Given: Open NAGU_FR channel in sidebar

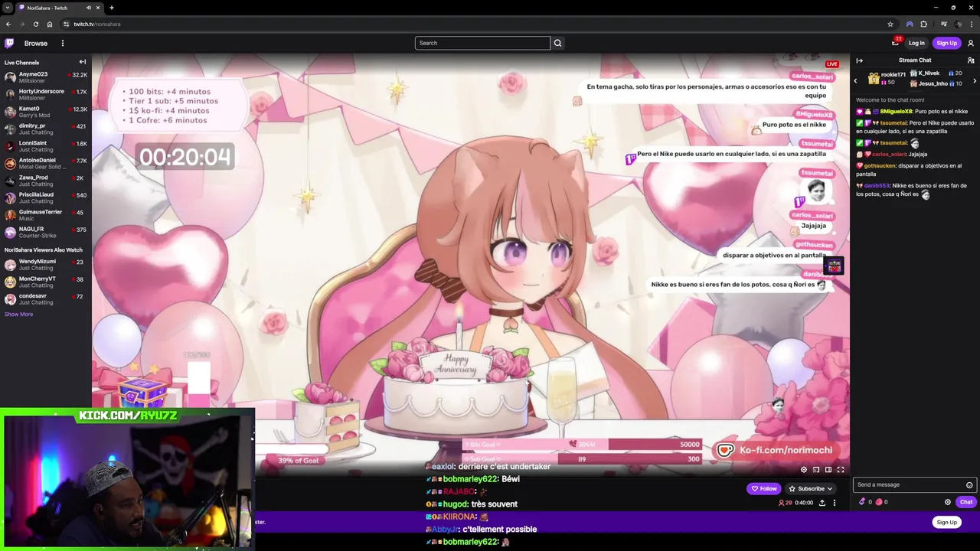Looking at the screenshot, I should [x=46, y=233].
